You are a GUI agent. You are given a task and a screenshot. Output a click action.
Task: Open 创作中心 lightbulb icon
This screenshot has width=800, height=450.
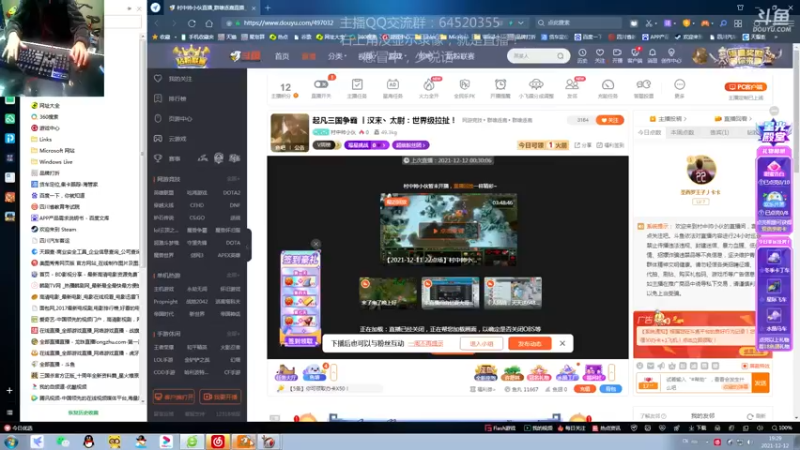point(671,56)
